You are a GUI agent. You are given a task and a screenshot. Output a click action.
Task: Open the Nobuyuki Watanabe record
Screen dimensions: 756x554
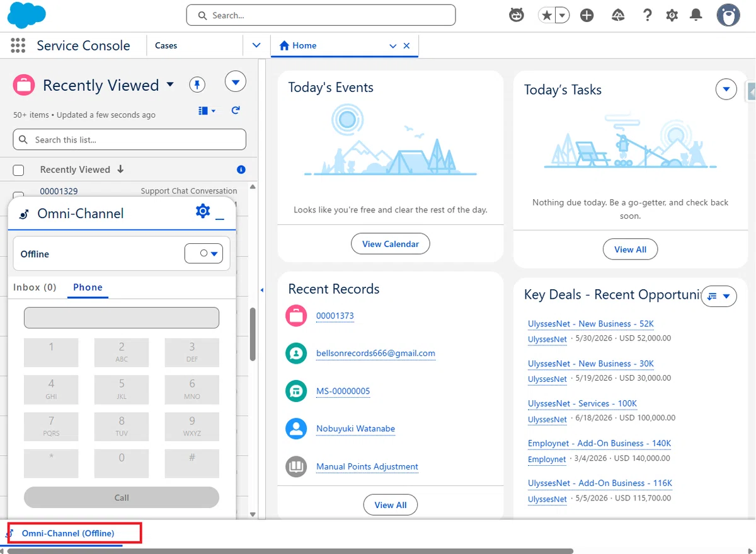tap(356, 429)
